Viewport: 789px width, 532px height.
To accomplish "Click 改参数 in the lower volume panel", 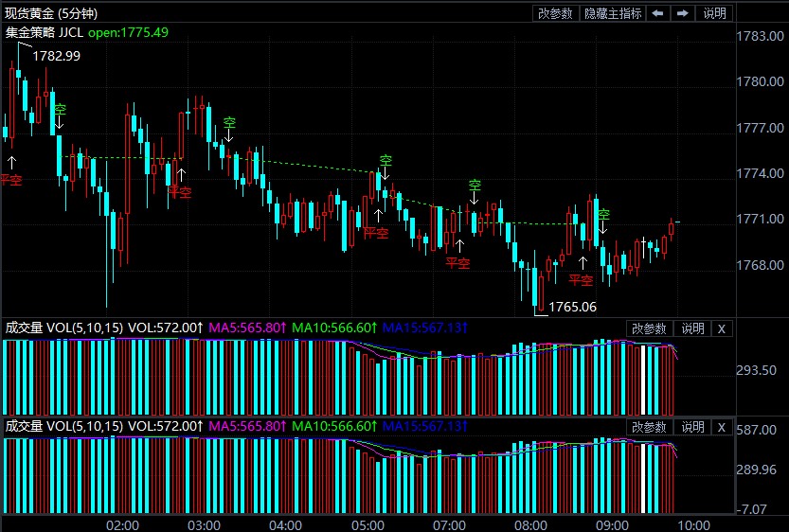I will tap(649, 428).
